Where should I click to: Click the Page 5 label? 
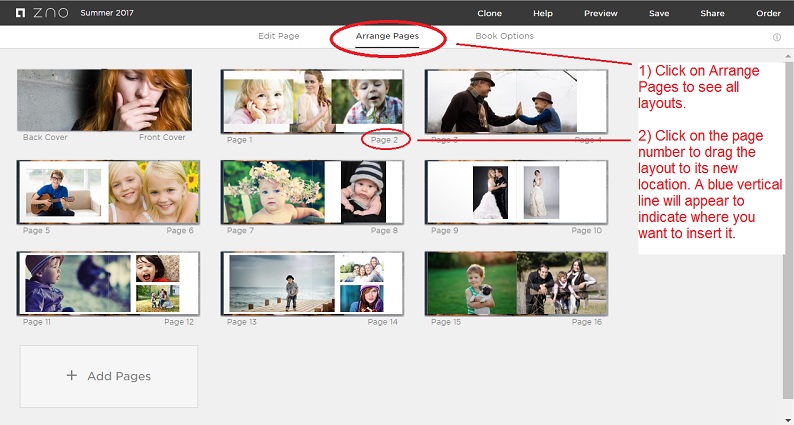pos(36,230)
